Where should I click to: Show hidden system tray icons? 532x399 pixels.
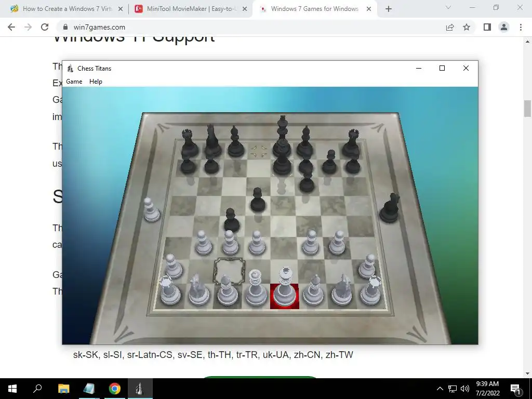(x=440, y=389)
